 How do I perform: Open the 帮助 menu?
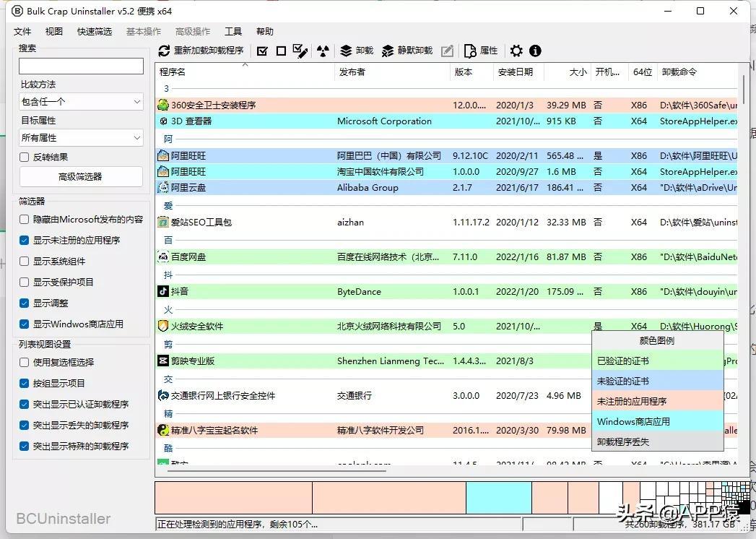pos(265,31)
